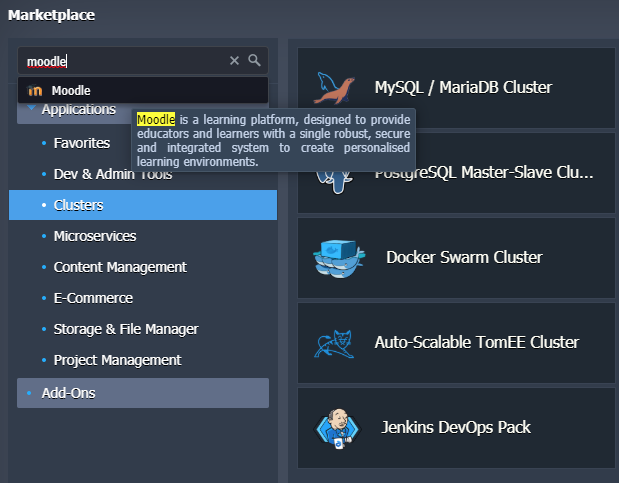Click the Docker Swarm whales icon

click(339, 258)
